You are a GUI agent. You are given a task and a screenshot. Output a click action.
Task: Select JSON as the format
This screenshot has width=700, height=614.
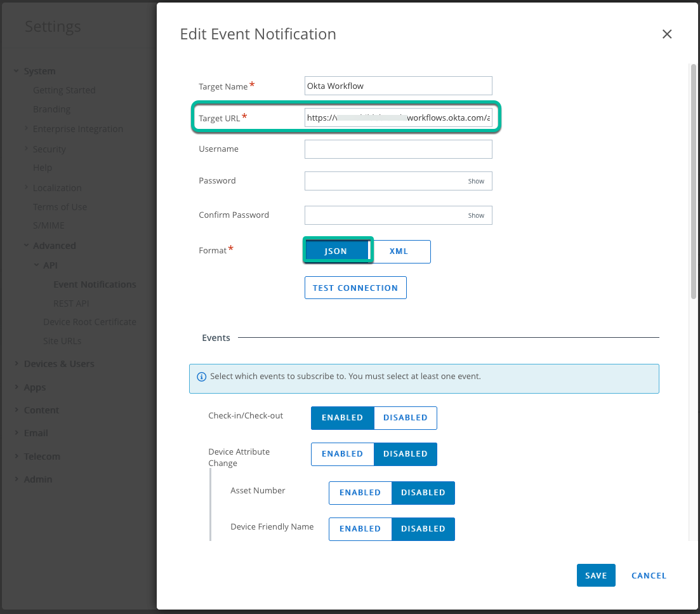tap(336, 251)
